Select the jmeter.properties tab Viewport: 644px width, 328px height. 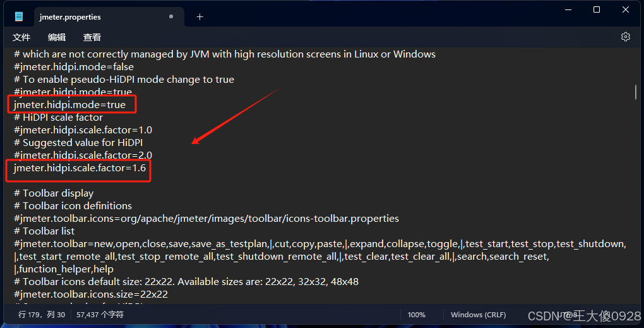109,17
